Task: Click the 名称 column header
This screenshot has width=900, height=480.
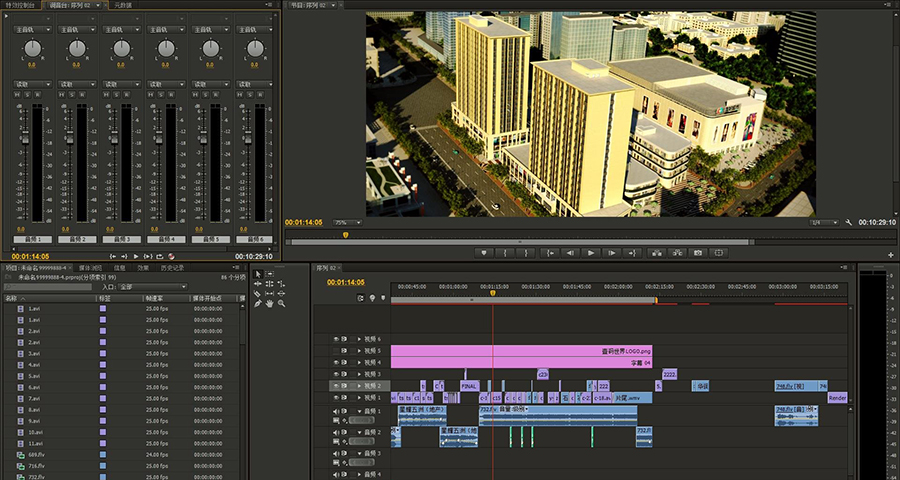Action: [x=12, y=298]
